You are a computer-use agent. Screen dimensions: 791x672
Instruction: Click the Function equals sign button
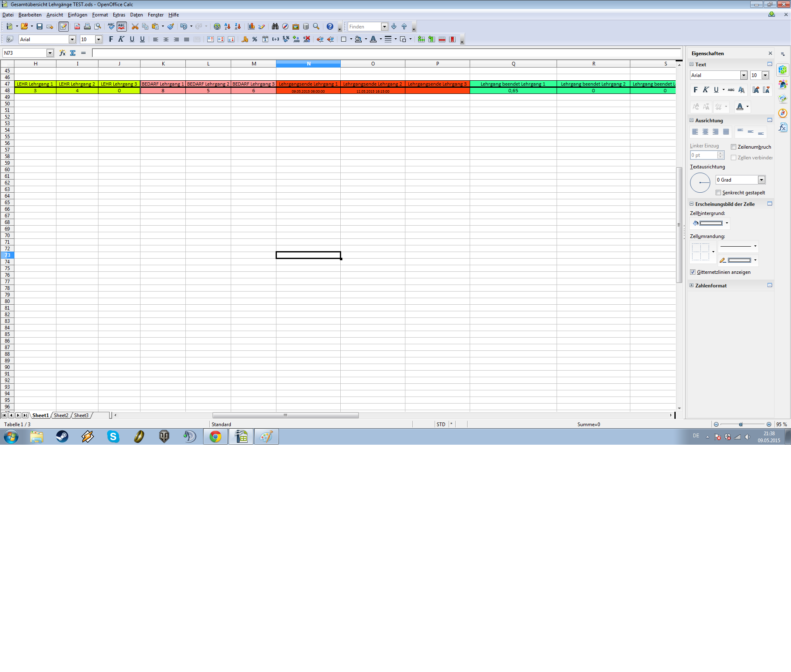click(84, 53)
